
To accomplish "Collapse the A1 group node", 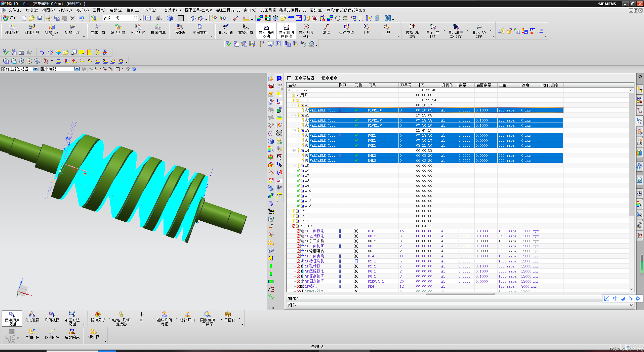I will (x=294, y=105).
